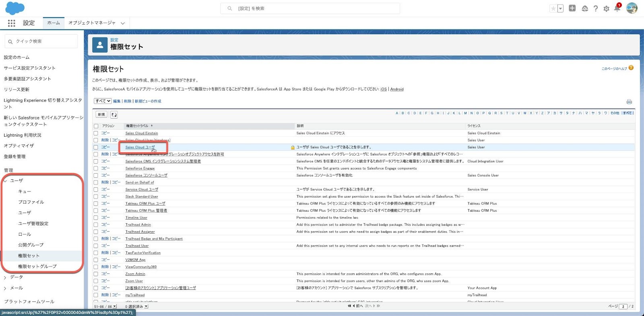Open the TwoFactorVerification permission set
Screen dimensions: 644x316
click(143, 253)
